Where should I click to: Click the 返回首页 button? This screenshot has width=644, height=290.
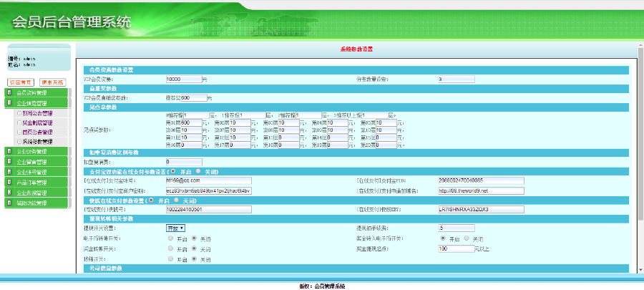[x=21, y=82]
